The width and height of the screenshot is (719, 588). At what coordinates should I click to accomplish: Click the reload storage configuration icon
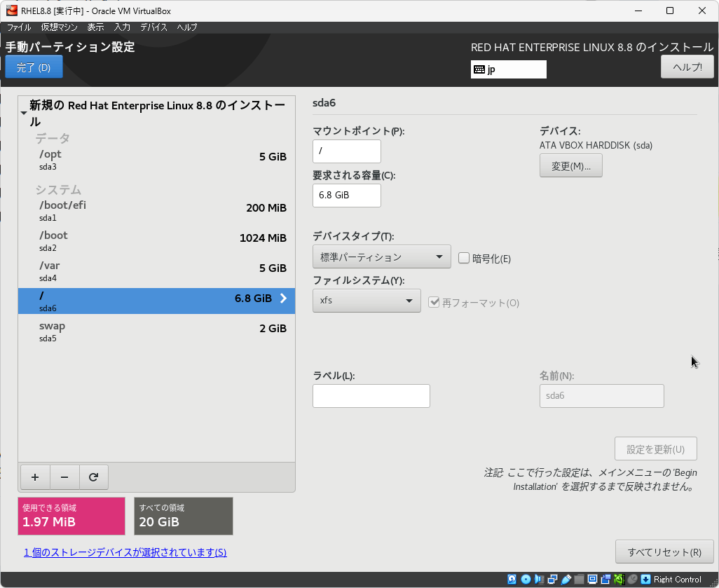point(93,477)
